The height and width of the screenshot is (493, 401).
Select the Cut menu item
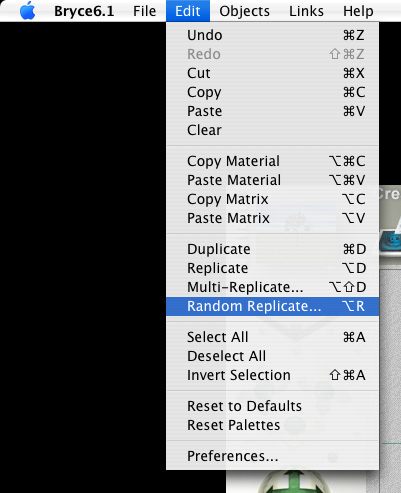coord(272,73)
